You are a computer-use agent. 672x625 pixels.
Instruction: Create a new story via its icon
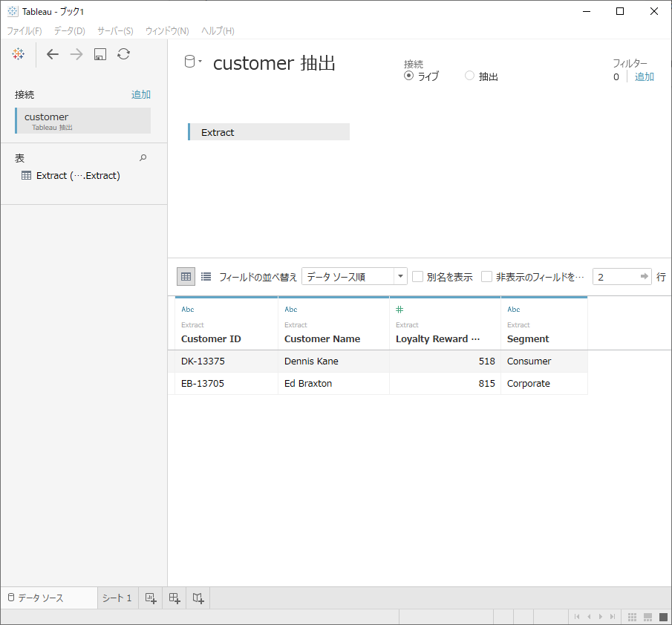click(x=198, y=598)
